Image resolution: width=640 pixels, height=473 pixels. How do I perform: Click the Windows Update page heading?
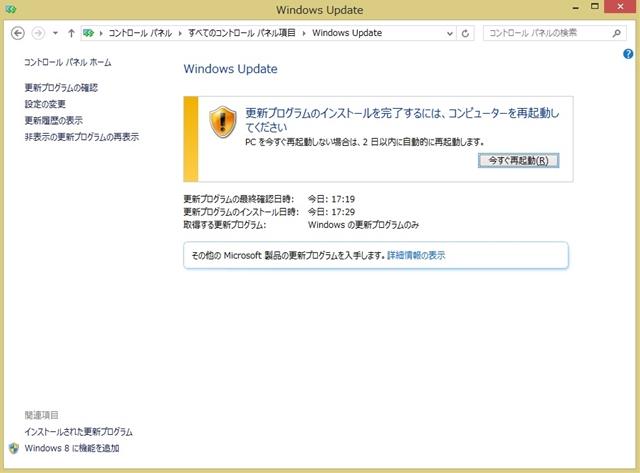tap(231, 69)
